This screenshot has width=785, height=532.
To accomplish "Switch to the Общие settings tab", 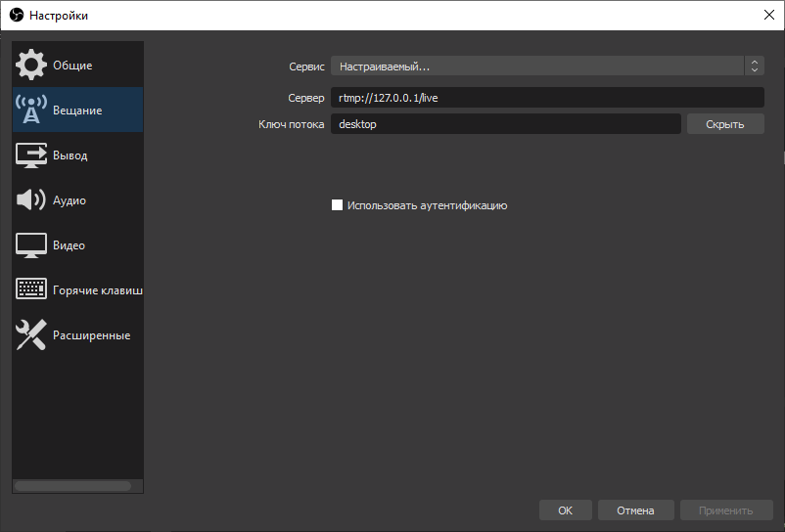I will point(72,66).
